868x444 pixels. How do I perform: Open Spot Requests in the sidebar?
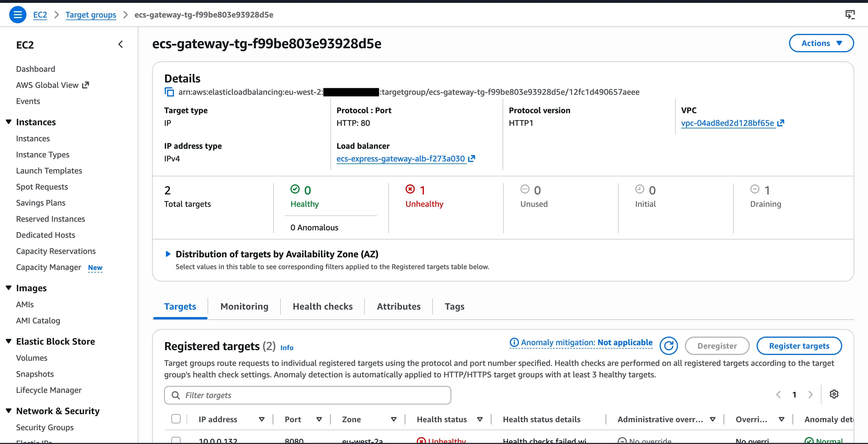coord(42,187)
